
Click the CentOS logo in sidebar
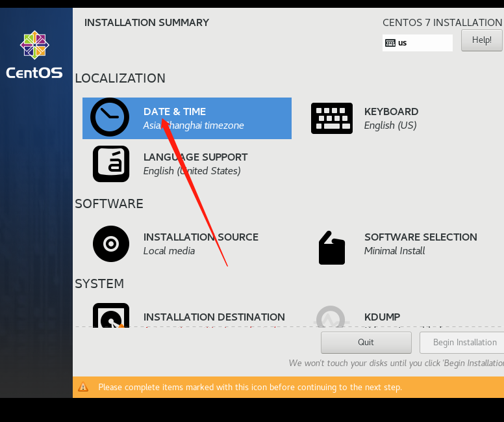(x=34, y=55)
